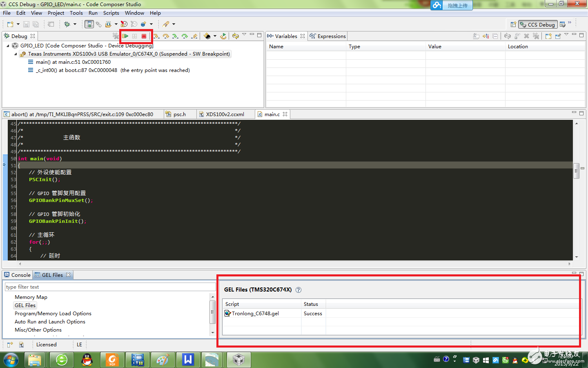The width and height of the screenshot is (588, 368).
Task: Click Show Type Names icon in Variables
Action: 476,36
